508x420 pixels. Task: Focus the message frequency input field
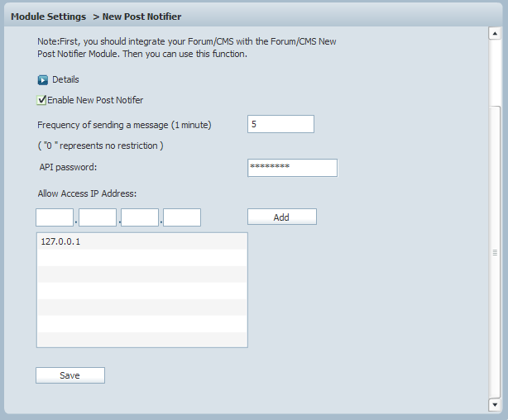pos(280,124)
